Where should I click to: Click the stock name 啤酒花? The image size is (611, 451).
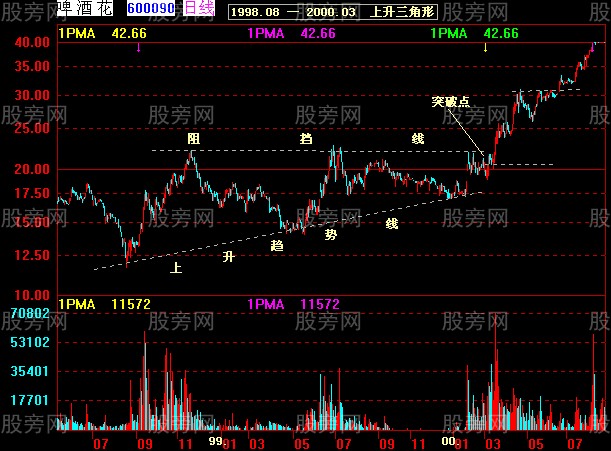(85, 8)
